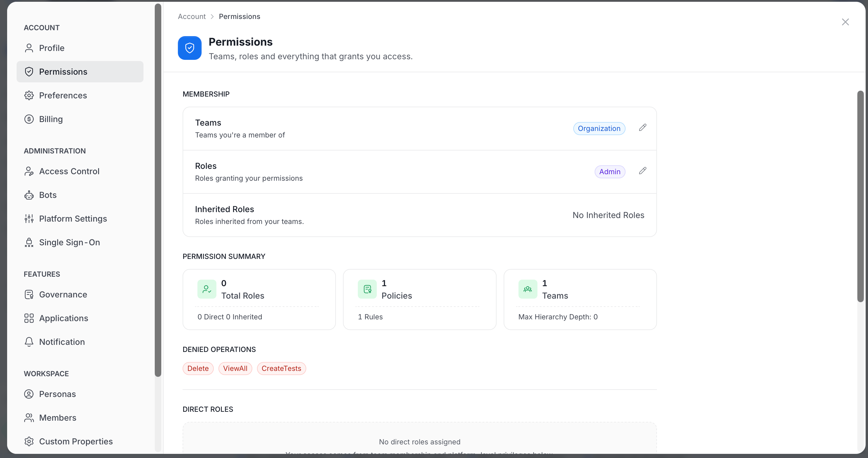
Task: Open Preferences from the sidebar
Action: (80, 95)
